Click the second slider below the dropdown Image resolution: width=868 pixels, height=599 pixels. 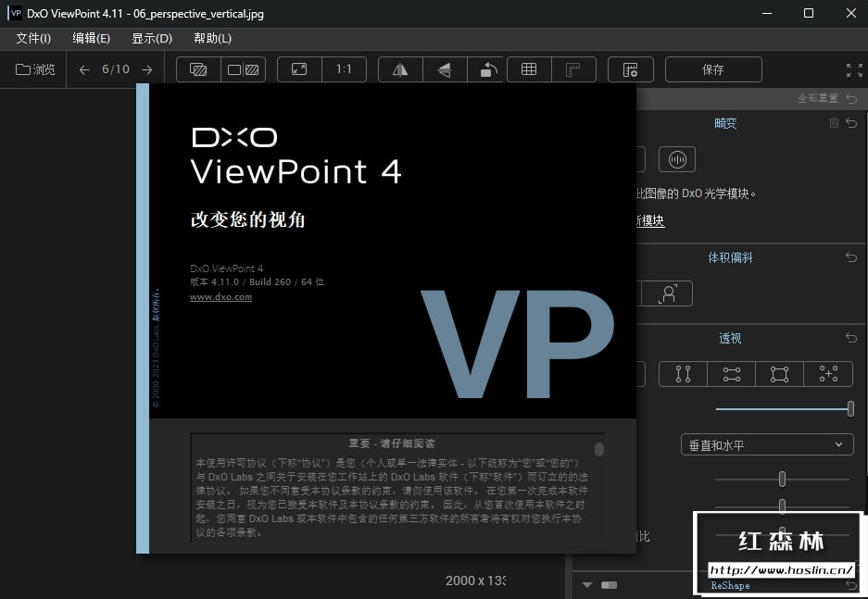782,505
